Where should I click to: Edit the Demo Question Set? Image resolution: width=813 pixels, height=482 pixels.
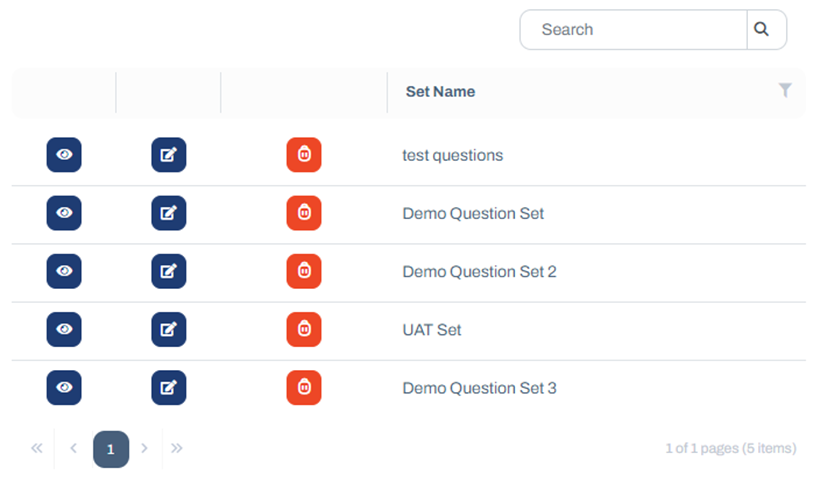[169, 213]
